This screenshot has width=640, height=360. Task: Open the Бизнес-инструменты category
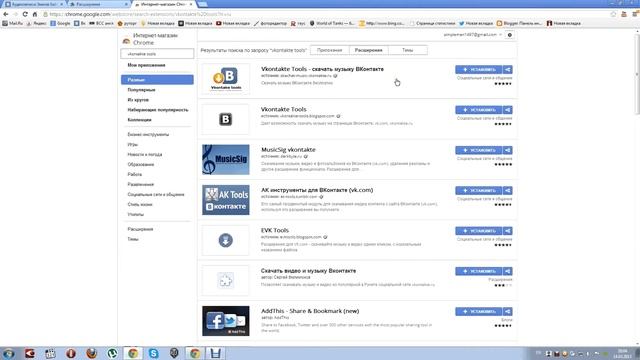point(148,135)
